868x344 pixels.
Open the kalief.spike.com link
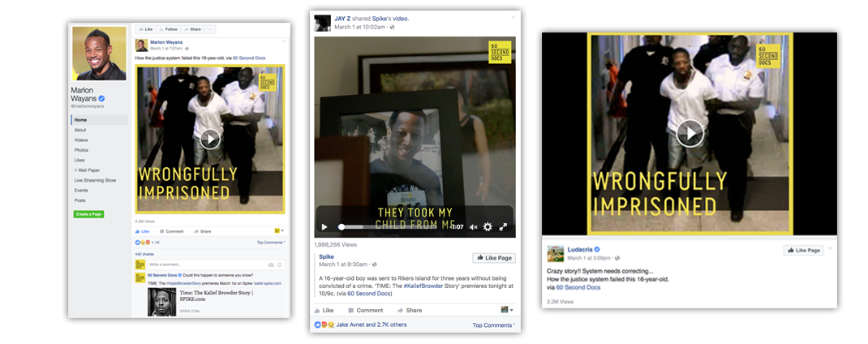coord(268,283)
